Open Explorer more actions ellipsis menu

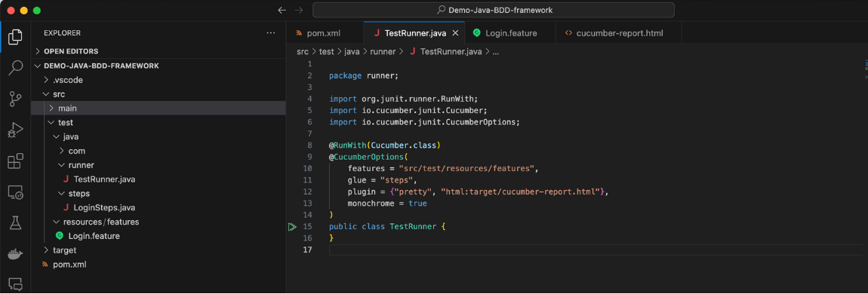click(271, 33)
